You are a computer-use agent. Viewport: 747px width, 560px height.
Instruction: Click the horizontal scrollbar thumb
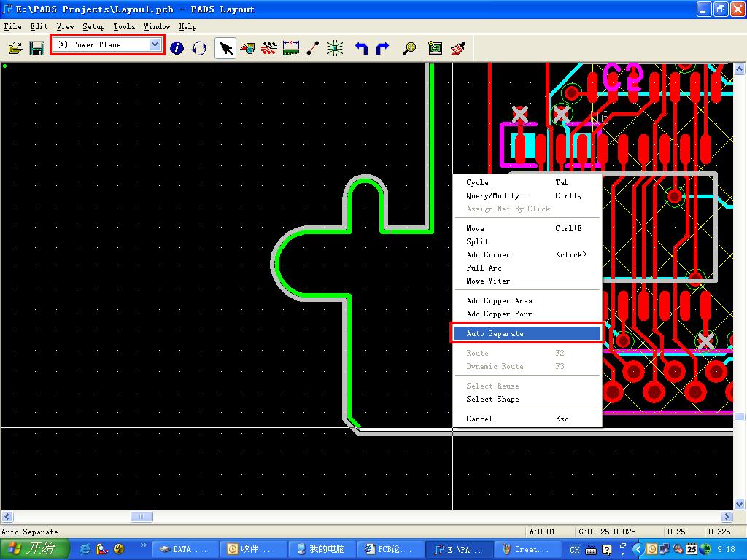pyautogui.click(x=142, y=517)
